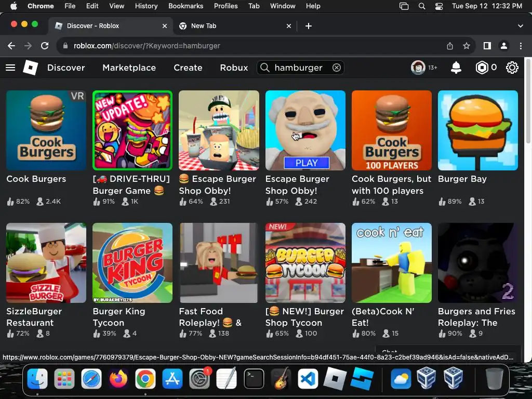The image size is (532, 399).
Task: Toggle Chrome side panel
Action: (487, 46)
